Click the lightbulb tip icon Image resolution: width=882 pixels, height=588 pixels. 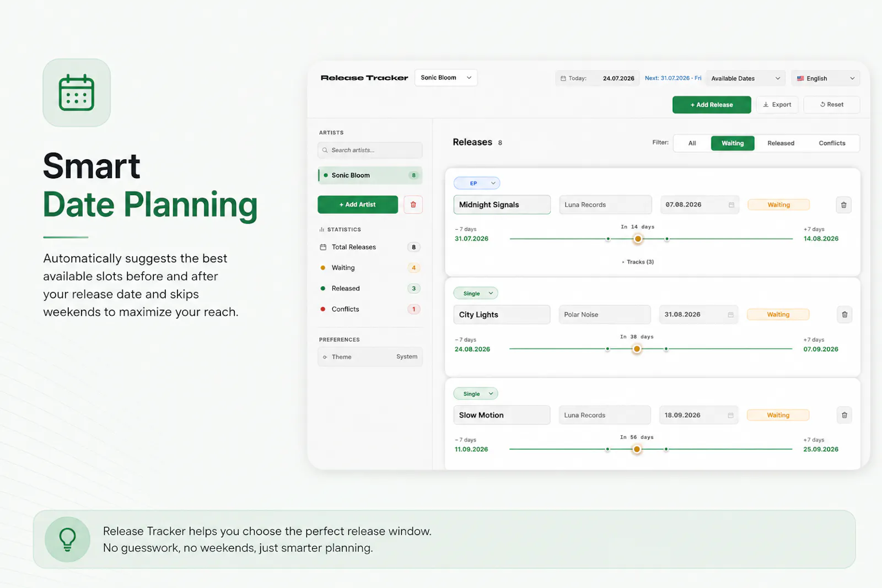tap(67, 539)
